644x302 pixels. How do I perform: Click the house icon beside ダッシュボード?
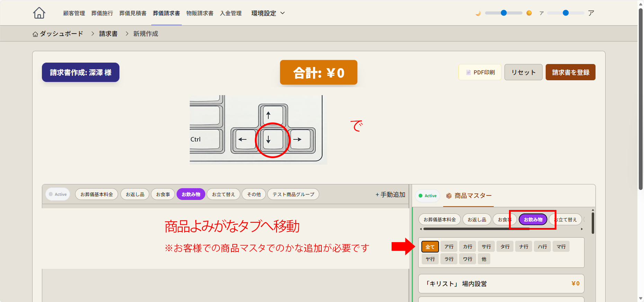point(35,34)
